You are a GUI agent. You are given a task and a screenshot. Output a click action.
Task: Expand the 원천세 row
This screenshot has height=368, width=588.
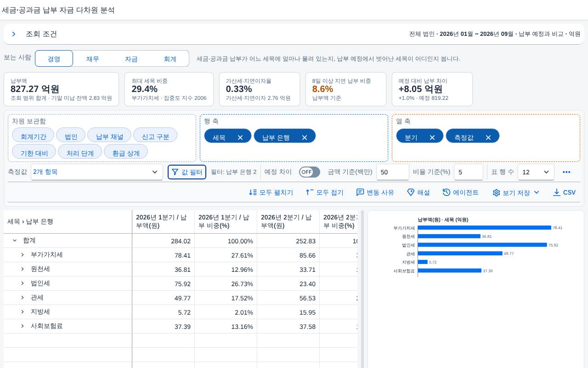(23, 269)
